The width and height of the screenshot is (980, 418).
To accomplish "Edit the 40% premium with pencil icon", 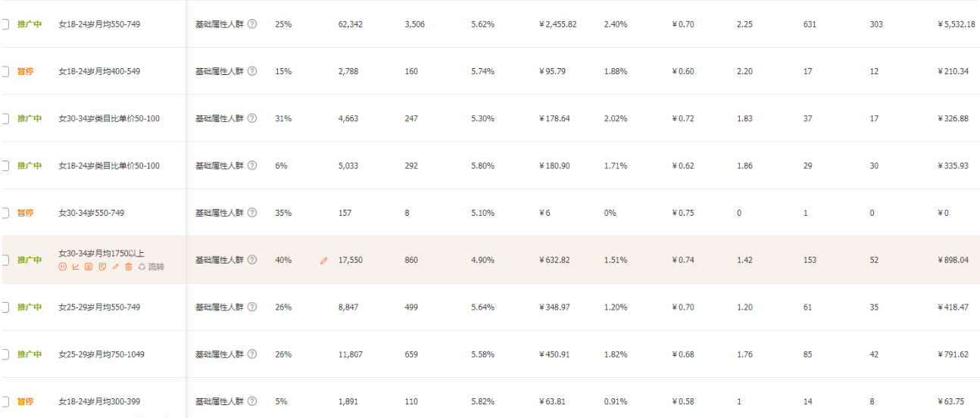I will click(324, 260).
